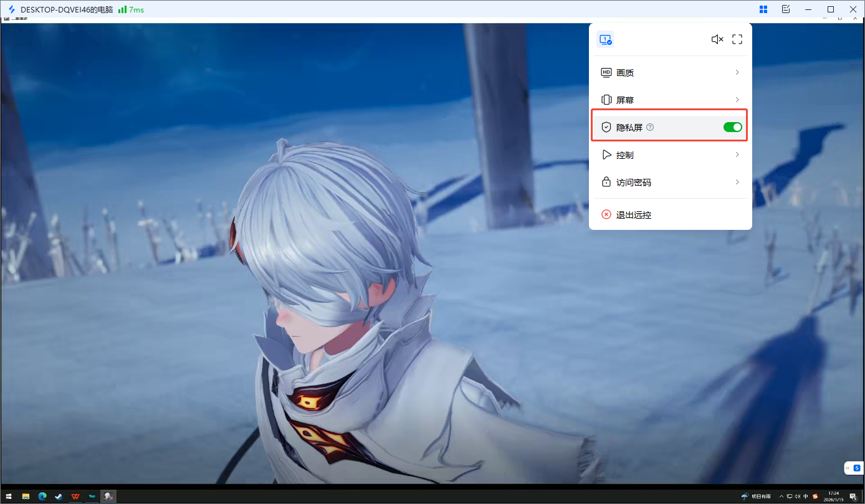The width and height of the screenshot is (865, 504).
Task: Unmute remote sound via the speaker icon
Action: click(x=717, y=39)
